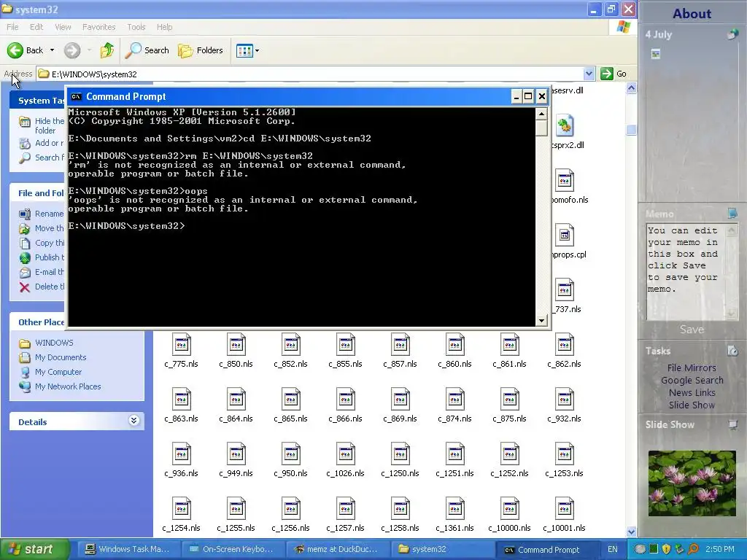Select the c_866.nls file icon
This screenshot has height=560, width=747.
(x=346, y=400)
